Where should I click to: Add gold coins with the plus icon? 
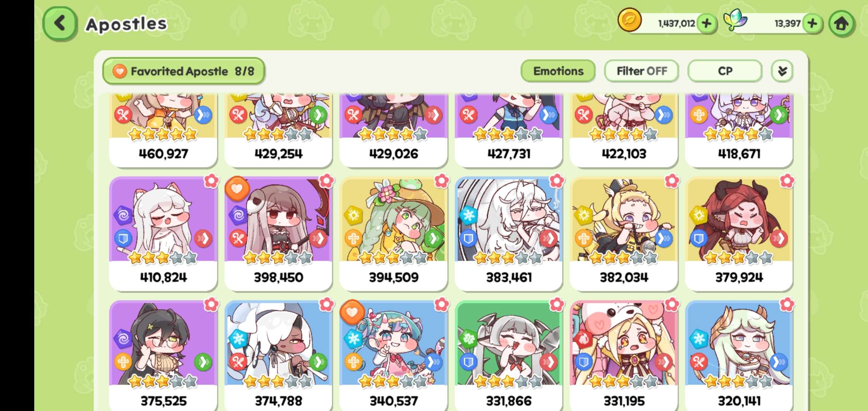(707, 24)
